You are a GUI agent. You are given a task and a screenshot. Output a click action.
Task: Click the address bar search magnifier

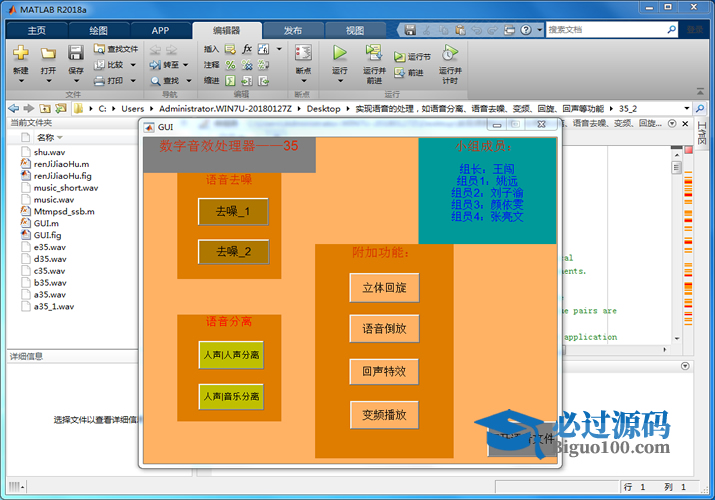click(x=699, y=108)
